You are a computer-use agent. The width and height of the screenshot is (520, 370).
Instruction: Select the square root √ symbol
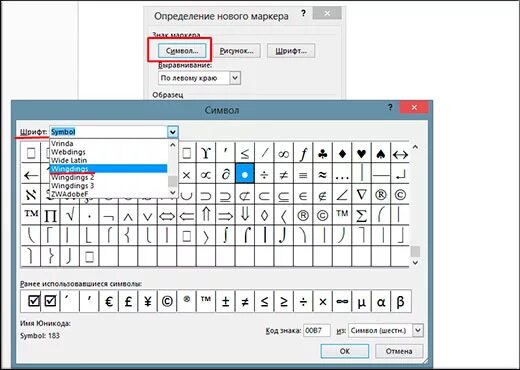70,215
